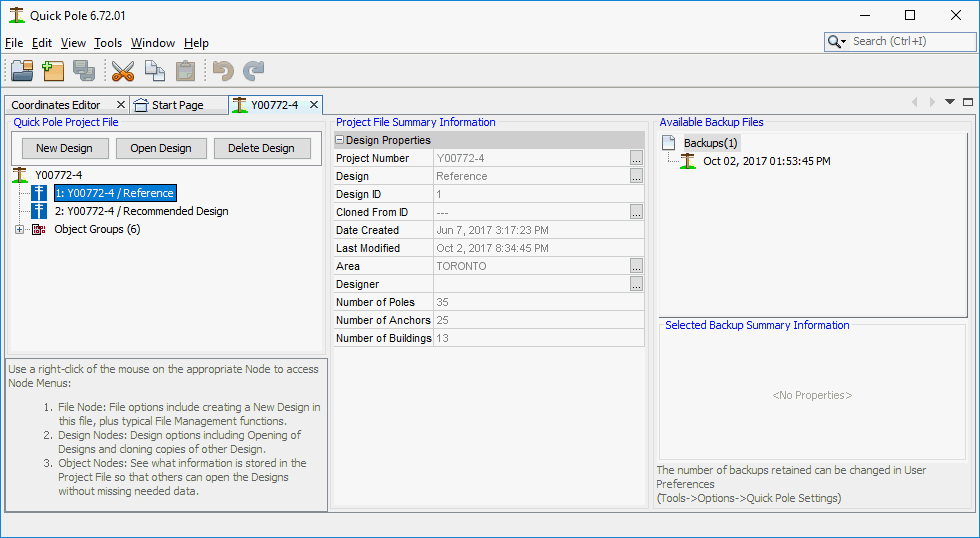Viewport: 980px width, 538px height.
Task: Click the Delete Design button
Action: coord(261,148)
